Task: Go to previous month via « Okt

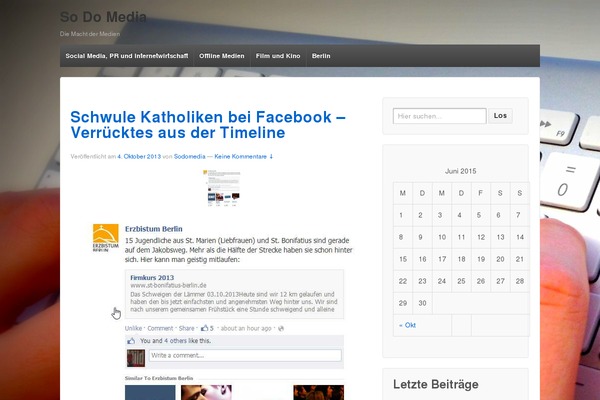Action: pos(407,325)
